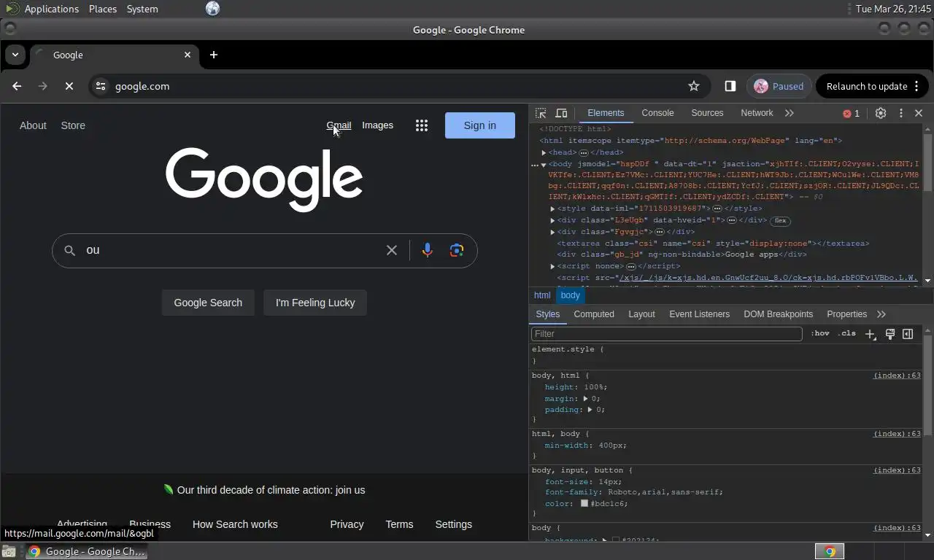This screenshot has height=560, width=934.
Task: Close the DevTools panel
Action: (919, 113)
